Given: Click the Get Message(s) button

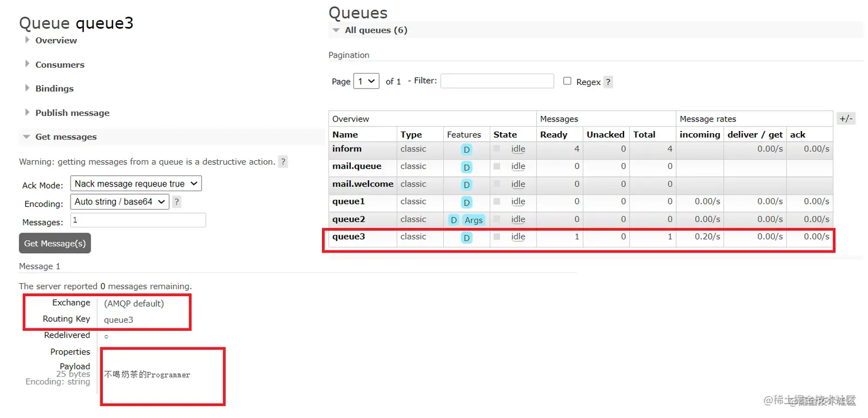Looking at the screenshot, I should pos(55,243).
